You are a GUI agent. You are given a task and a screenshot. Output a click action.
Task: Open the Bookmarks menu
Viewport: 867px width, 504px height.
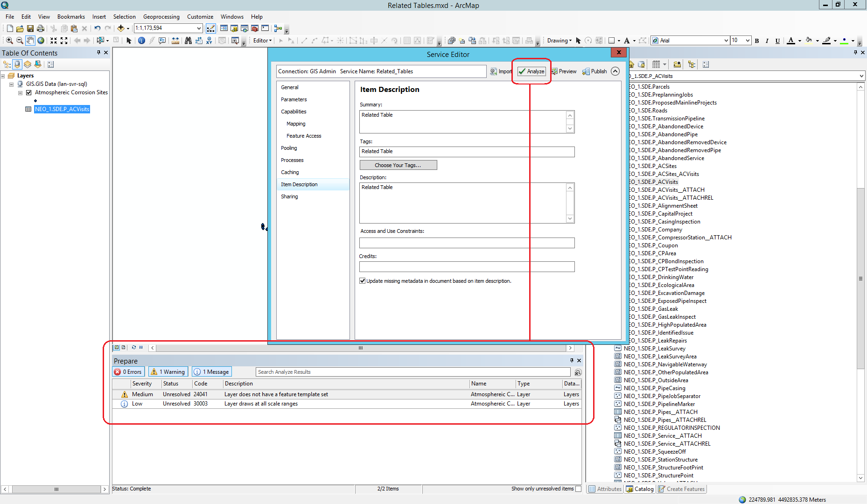[71, 17]
